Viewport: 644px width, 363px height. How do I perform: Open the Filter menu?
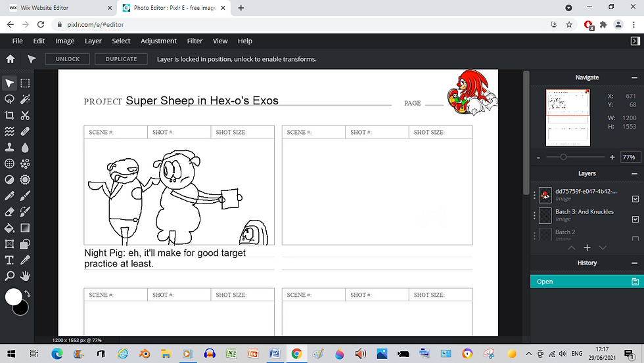pyautogui.click(x=195, y=41)
